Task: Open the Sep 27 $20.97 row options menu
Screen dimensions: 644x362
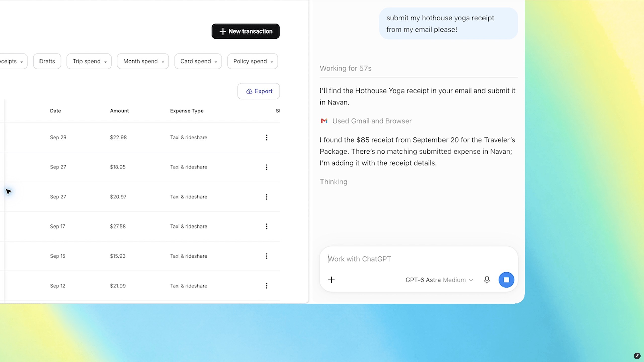Action: point(266,197)
